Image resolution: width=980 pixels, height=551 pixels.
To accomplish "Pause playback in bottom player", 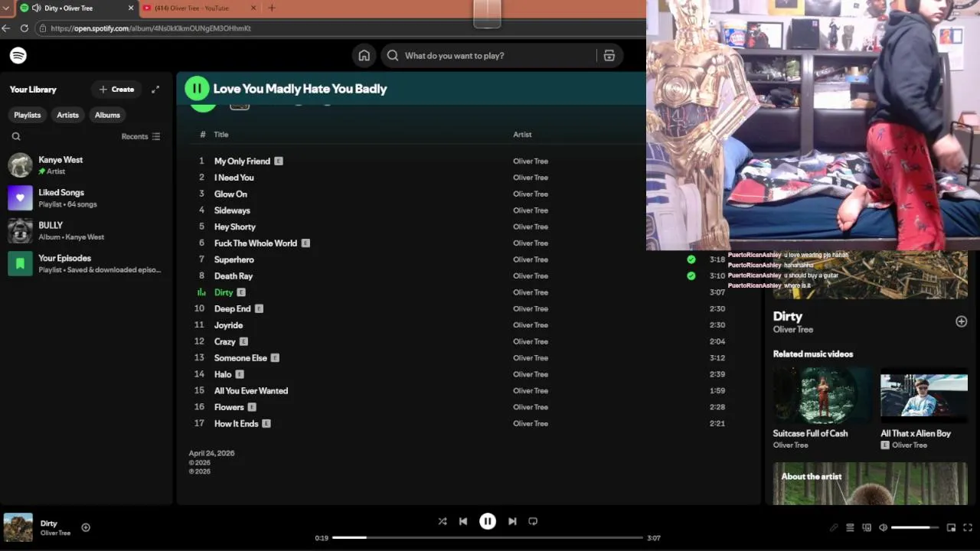I will 488,521.
